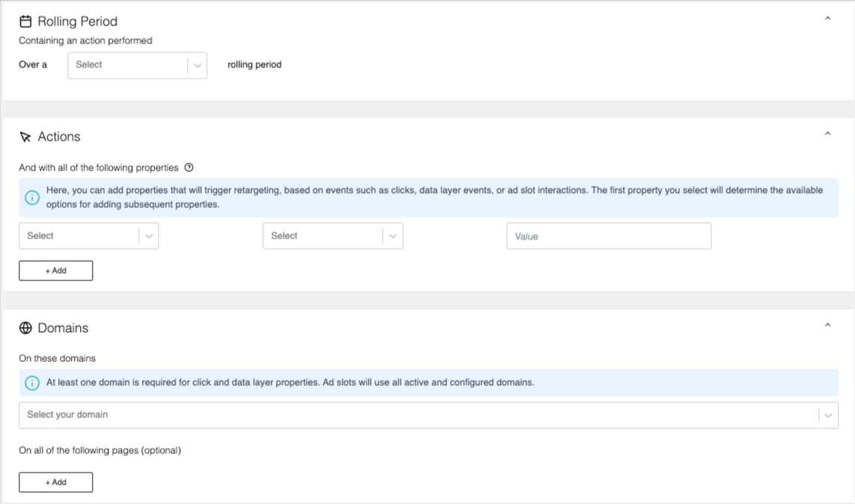
Task: Collapse the Domains section using its chevron
Action: [x=827, y=325]
